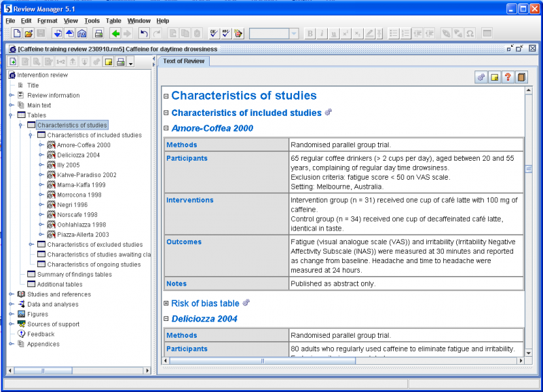Click the green Back arrow icon
This screenshot has width=543, height=392.
point(115,33)
